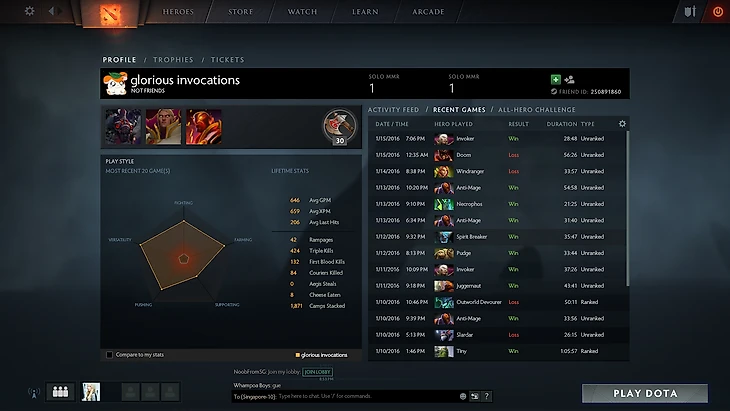730x411 pixels.
Task: Click the green add friend plus icon
Action: click(x=555, y=80)
